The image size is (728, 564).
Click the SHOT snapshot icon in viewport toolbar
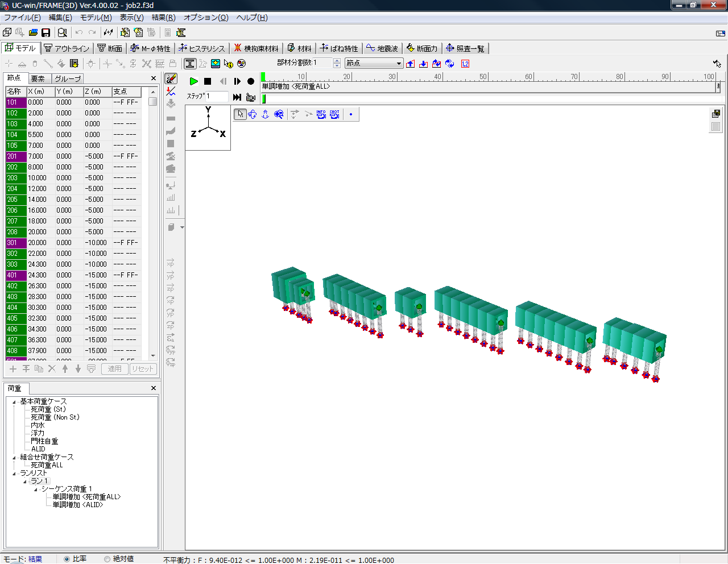click(334, 114)
